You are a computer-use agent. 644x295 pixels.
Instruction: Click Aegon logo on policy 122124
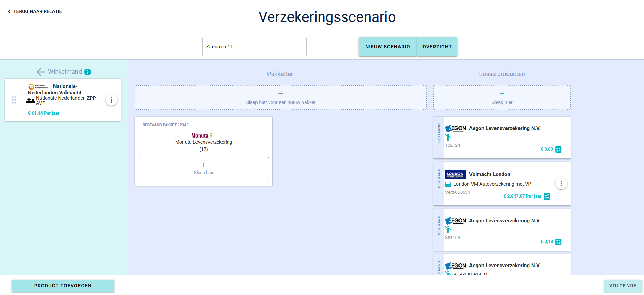coord(455,129)
